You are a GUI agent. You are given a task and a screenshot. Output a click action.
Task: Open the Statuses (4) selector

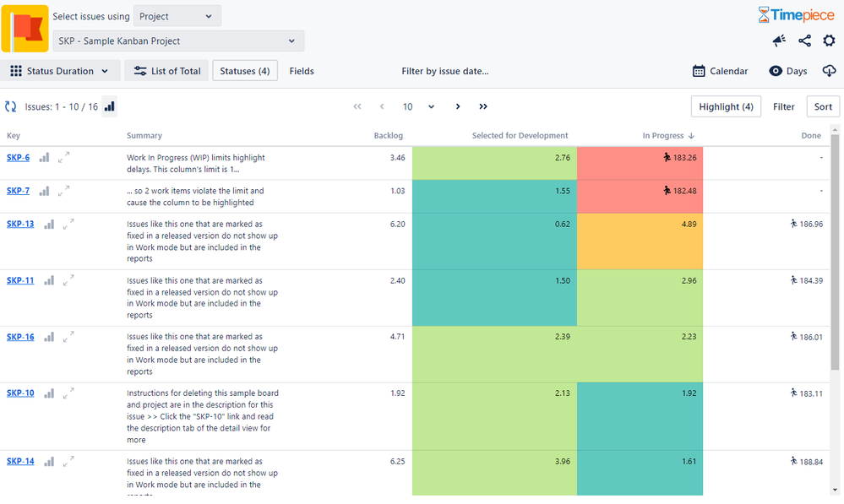coord(245,71)
